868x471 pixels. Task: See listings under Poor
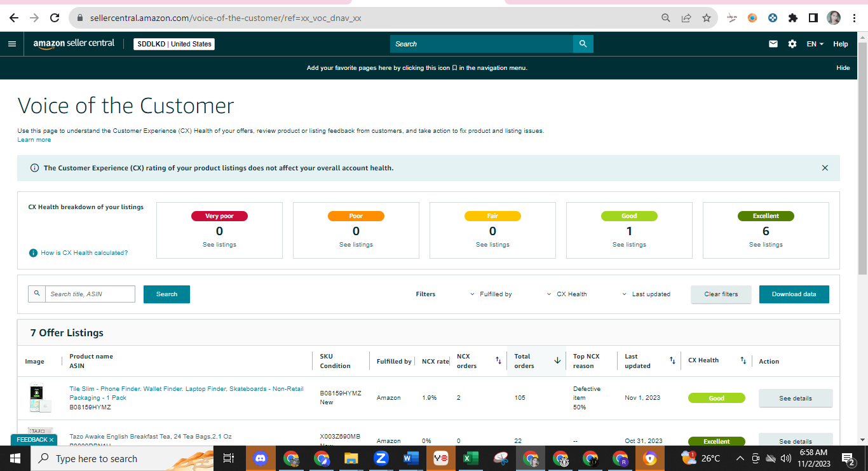356,245
